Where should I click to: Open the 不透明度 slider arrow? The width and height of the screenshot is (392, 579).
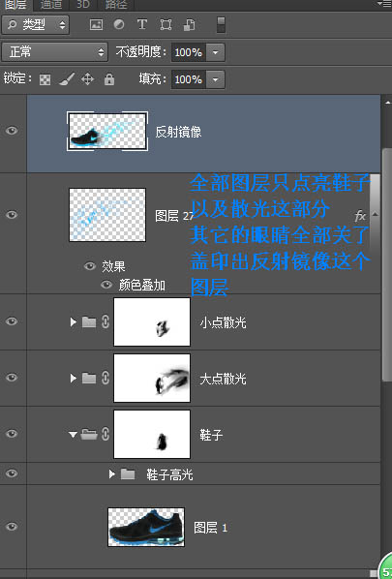pyautogui.click(x=215, y=52)
